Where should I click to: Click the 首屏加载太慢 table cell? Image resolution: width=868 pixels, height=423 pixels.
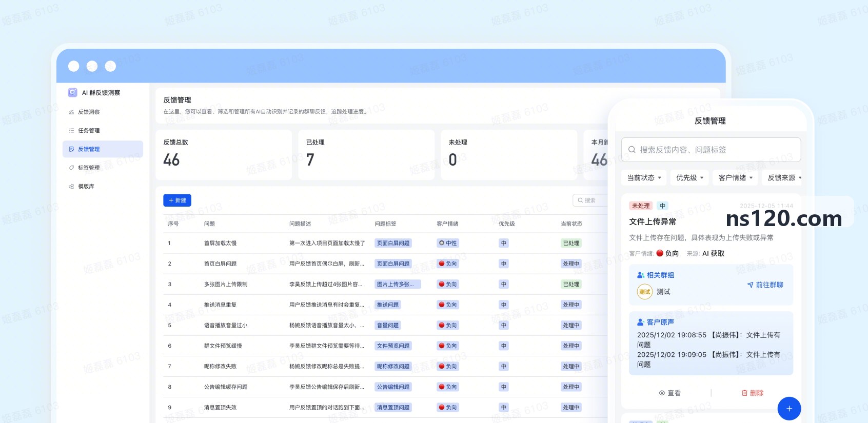pos(221,244)
